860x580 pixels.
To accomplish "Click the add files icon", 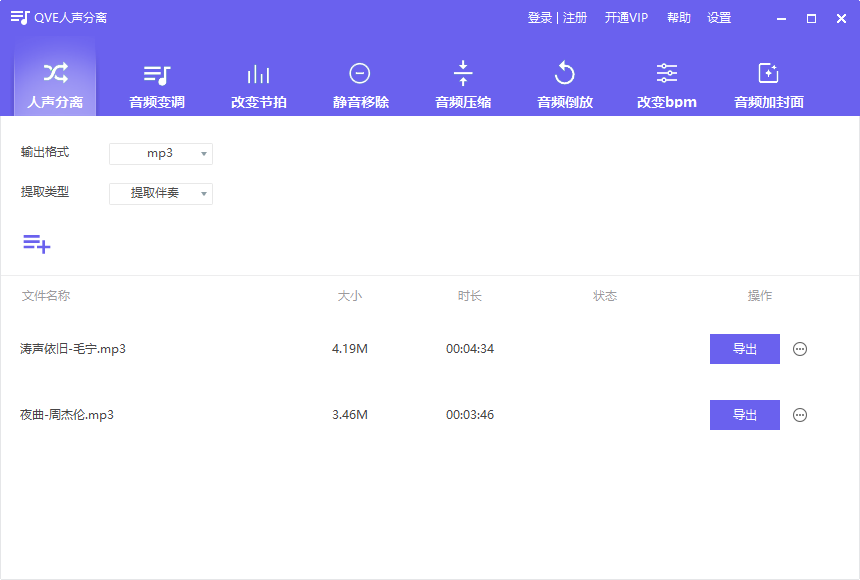I will pos(36,243).
